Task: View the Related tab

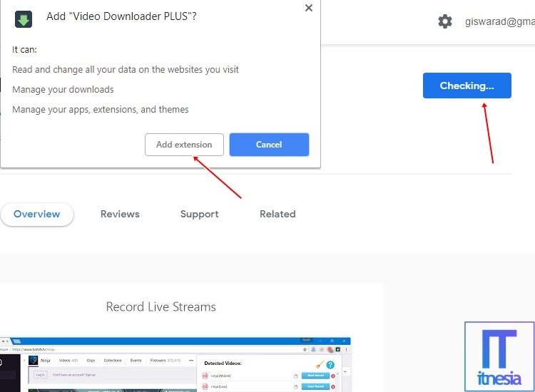Action: click(277, 214)
